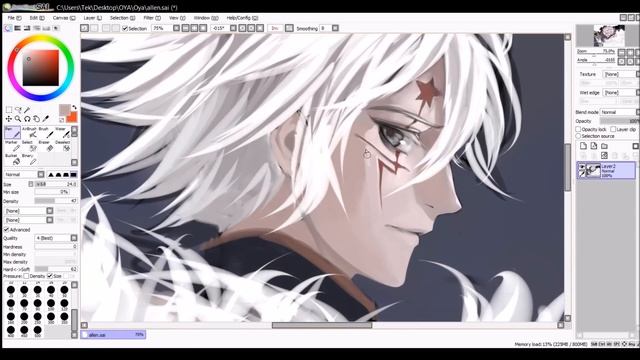This screenshot has width=640, height=360.
Task: Click the navigator preview thumbnail
Action: coord(608,36)
